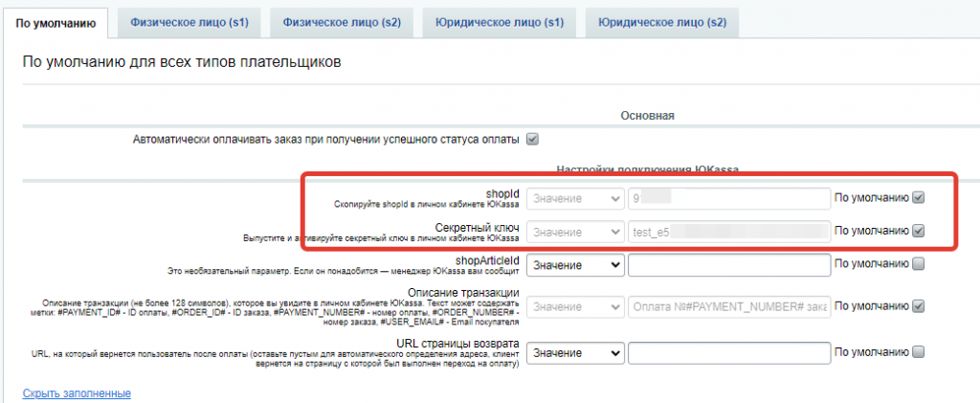Uncheck «По умолчанию» for Секретный ключ
The height and width of the screenshot is (403, 980).
(919, 231)
